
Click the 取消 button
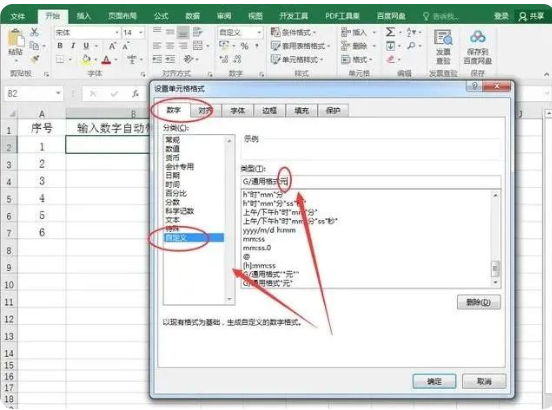pos(484,381)
